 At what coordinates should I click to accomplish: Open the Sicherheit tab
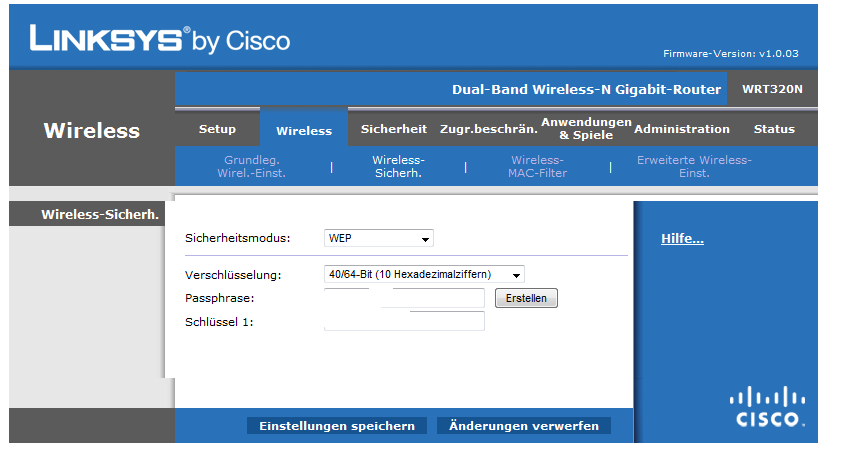tap(393, 129)
